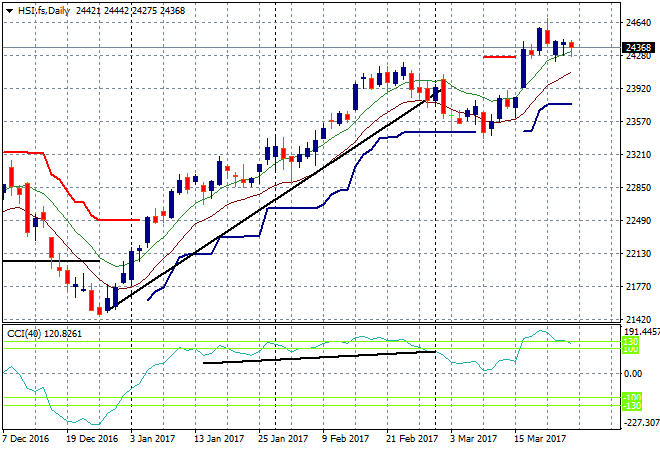Select the black trendline on CCI panel
This screenshot has width=660, height=450.
pos(319,357)
